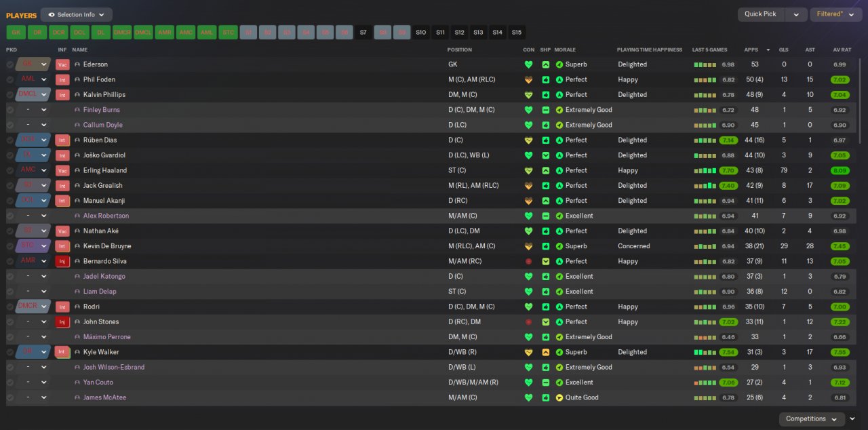Click the profile icon beside Rúben Dias

(77, 140)
